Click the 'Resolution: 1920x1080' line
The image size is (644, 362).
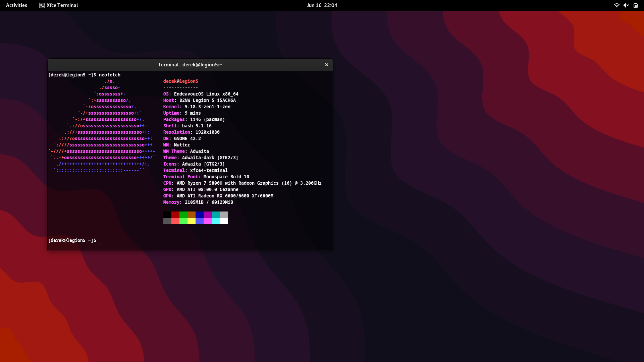coord(192,132)
